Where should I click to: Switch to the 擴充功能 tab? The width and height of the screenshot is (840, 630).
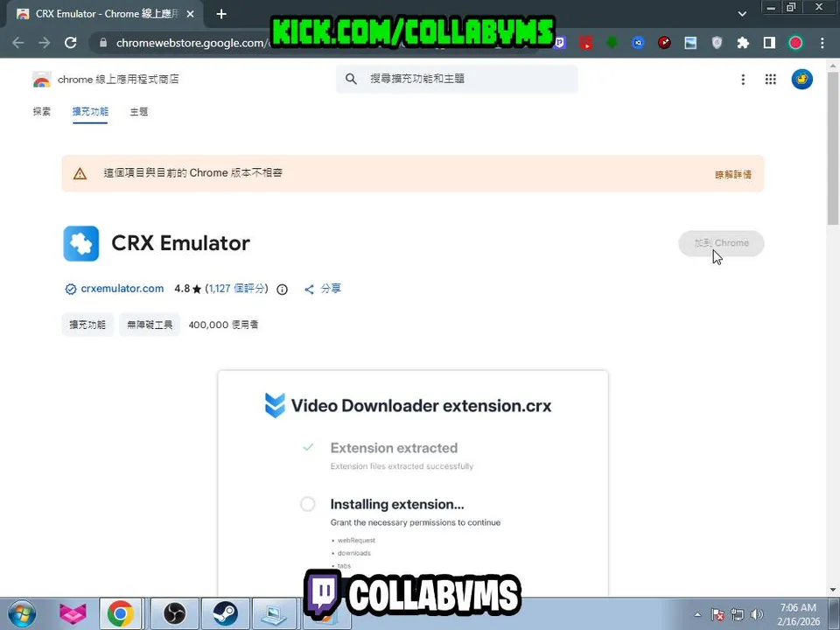pos(90,111)
